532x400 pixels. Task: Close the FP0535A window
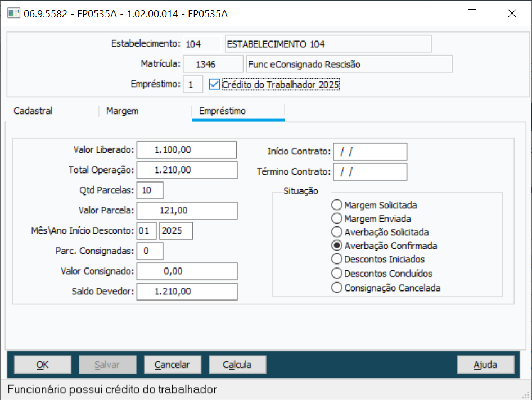tap(512, 13)
